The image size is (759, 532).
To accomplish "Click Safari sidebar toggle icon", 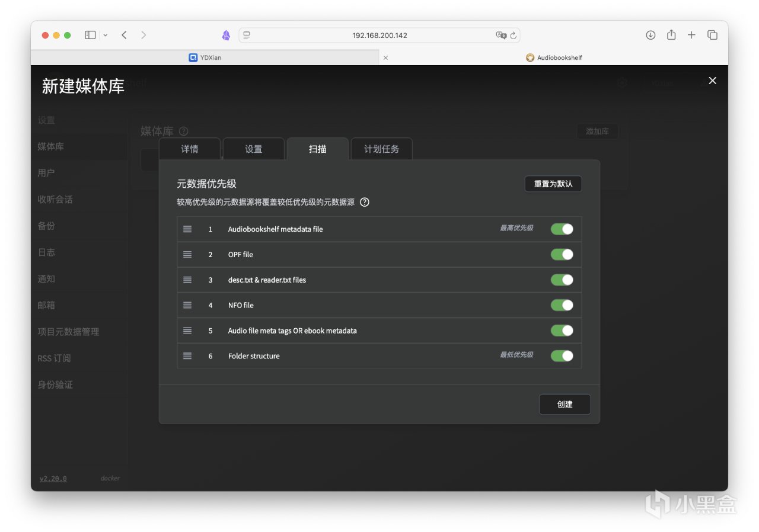I will point(90,35).
